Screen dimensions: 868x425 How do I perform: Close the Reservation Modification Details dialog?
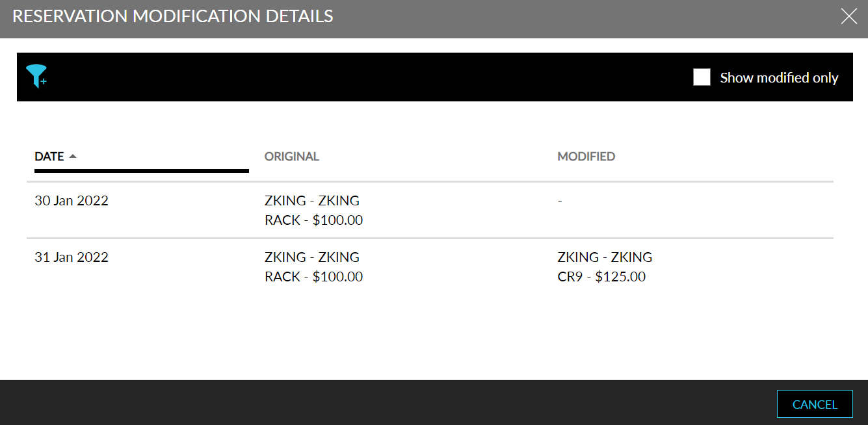point(848,16)
